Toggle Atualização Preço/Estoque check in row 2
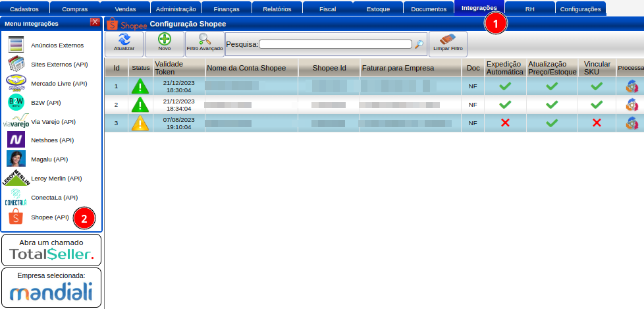Screen dimensions: 644x309 coord(552,104)
